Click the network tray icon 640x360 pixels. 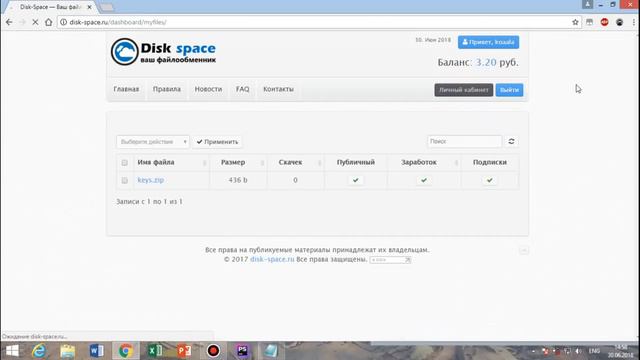(567, 351)
